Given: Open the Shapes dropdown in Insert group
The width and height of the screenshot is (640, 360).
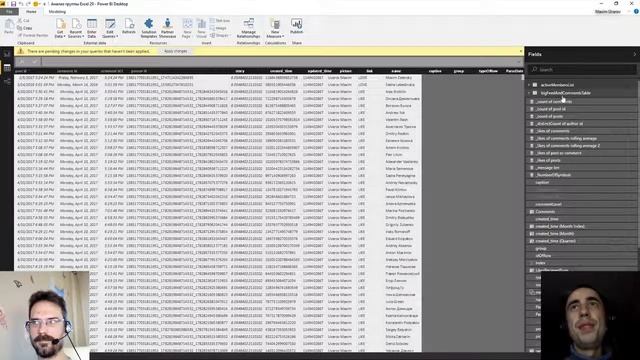Looking at the screenshot, I should [x=220, y=36].
